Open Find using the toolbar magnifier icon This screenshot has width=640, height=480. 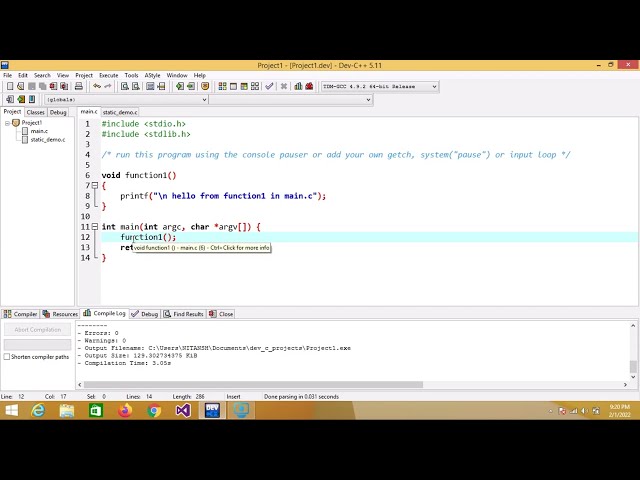(125, 86)
